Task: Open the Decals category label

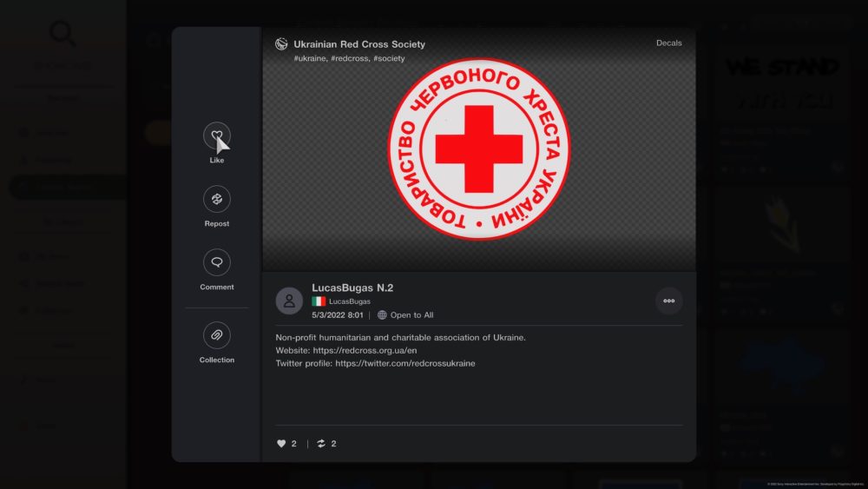Action: (668, 43)
